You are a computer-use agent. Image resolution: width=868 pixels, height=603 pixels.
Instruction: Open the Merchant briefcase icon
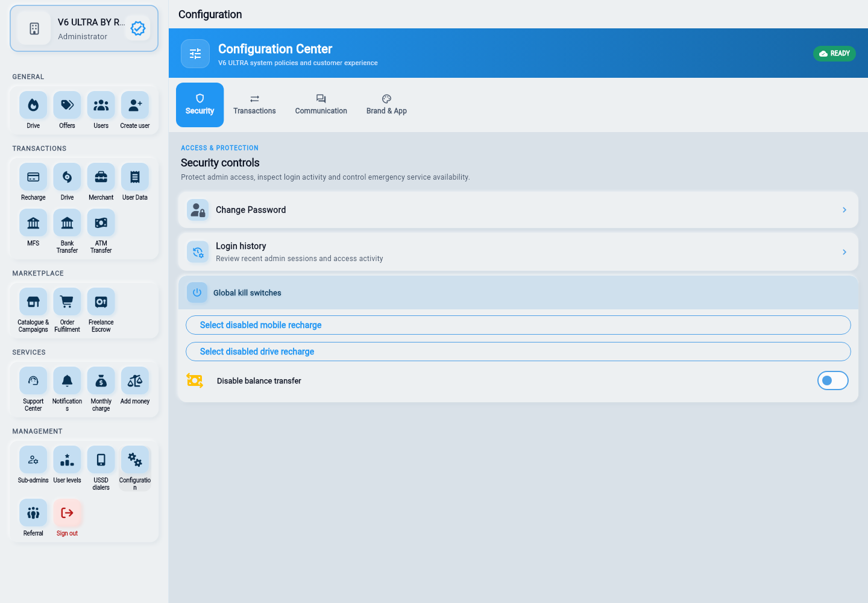[101, 177]
